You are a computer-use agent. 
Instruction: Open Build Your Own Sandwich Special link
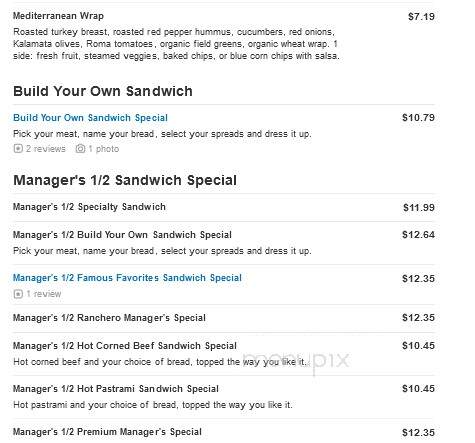[90, 118]
